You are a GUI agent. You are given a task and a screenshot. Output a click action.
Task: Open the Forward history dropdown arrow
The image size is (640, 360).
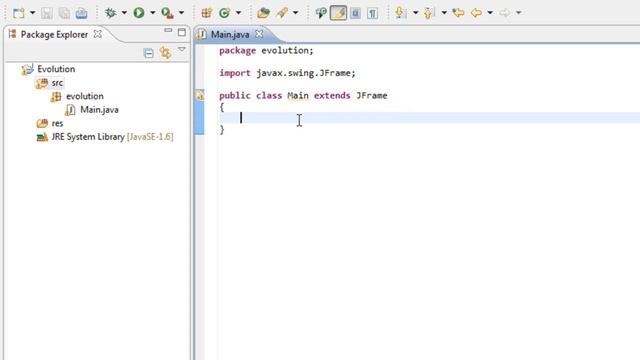pyautogui.click(x=518, y=13)
